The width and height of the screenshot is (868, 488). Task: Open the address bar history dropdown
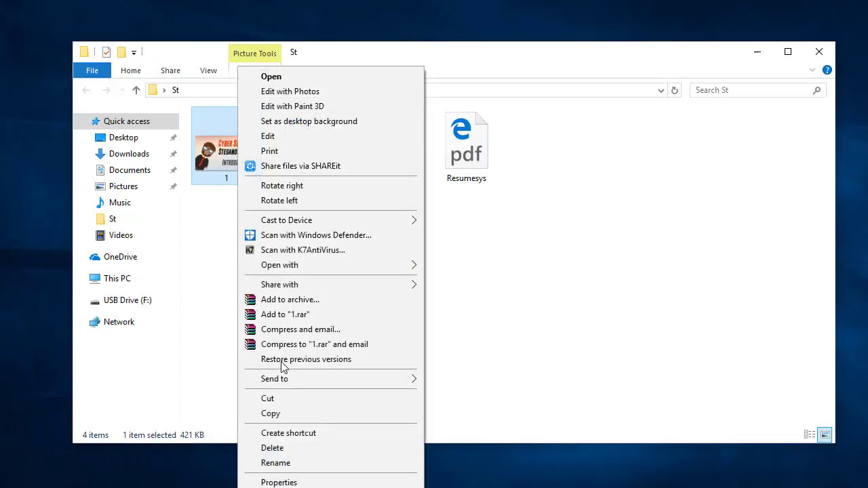click(661, 90)
